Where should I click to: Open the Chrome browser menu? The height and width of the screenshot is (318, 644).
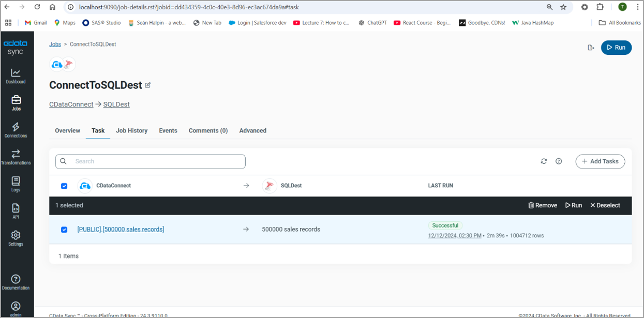(637, 7)
